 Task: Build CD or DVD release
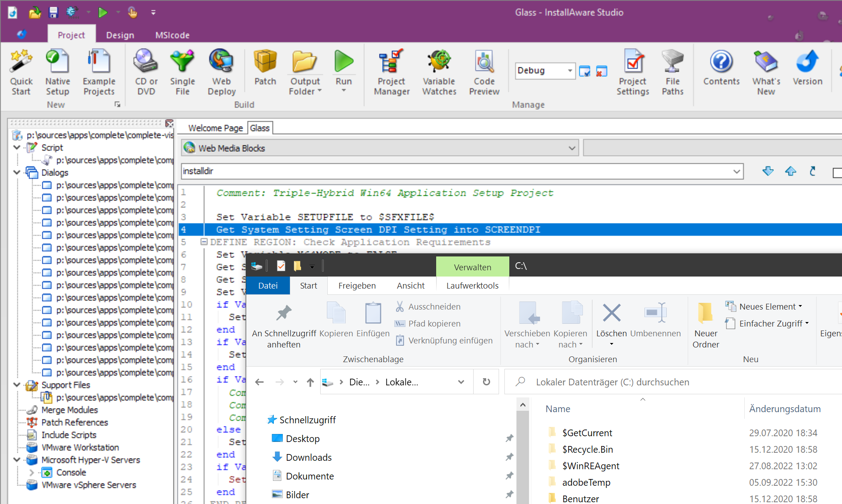[146, 72]
